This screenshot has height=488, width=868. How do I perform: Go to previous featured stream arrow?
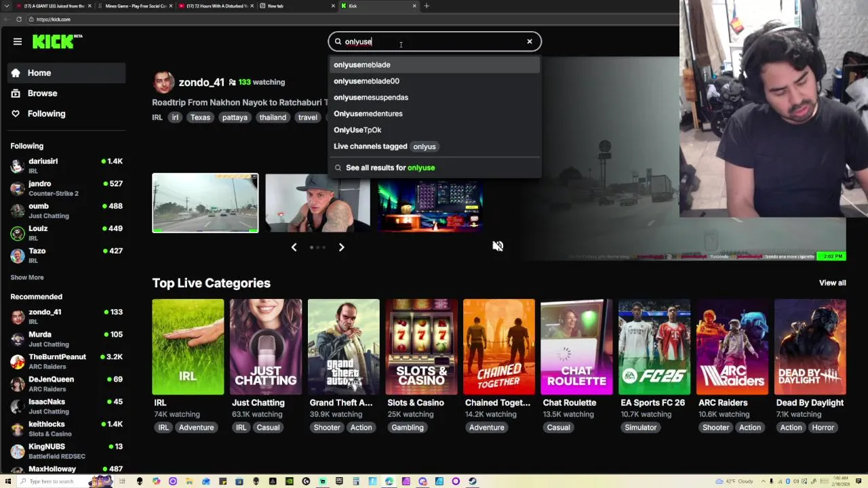coord(294,247)
